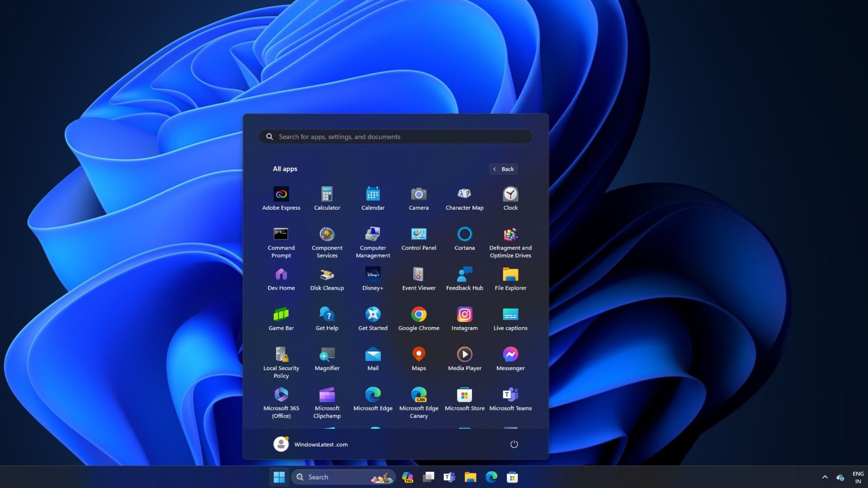Open Instagram app
Viewport: 868px width, 488px height.
pyautogui.click(x=464, y=319)
